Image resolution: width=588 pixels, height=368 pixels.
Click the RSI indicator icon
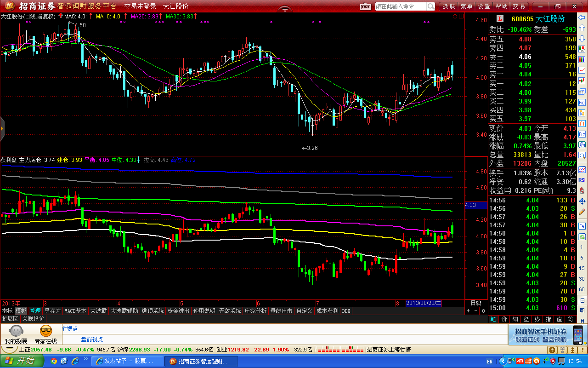click(x=582, y=179)
